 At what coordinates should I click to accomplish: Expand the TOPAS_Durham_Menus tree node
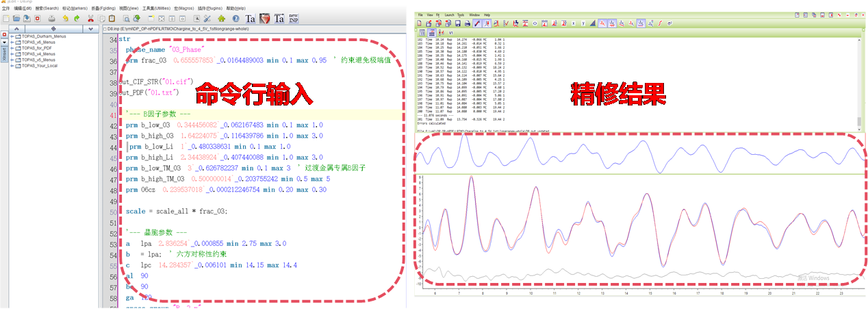tap(12, 35)
